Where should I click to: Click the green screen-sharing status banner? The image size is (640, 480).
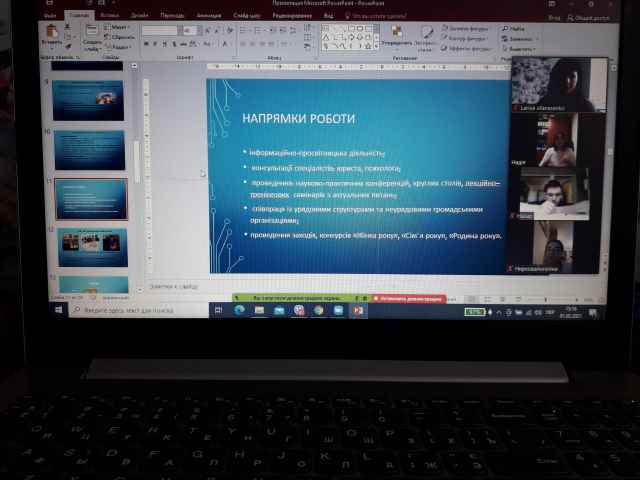[301, 298]
